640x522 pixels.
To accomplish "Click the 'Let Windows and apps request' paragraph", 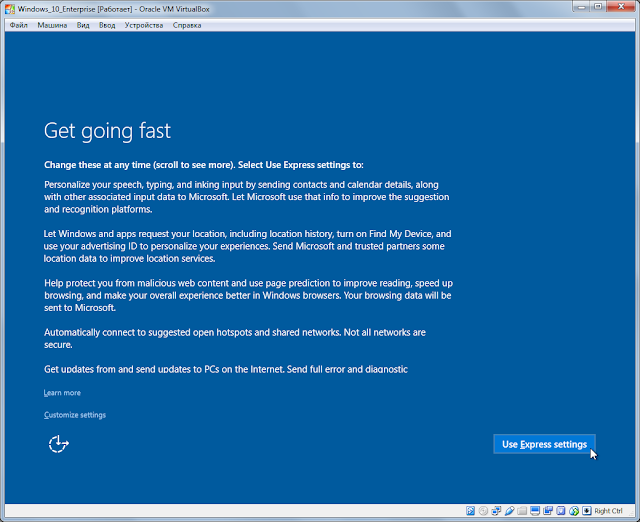I will (247, 246).
